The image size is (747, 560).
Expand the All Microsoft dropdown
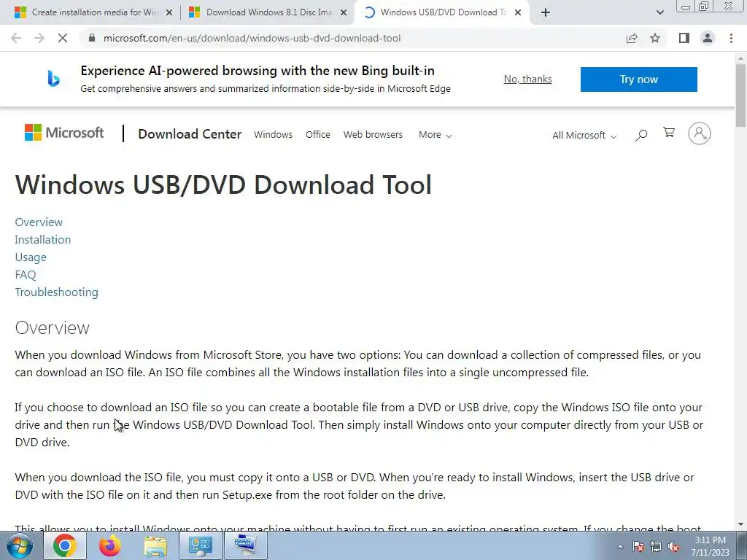click(584, 135)
